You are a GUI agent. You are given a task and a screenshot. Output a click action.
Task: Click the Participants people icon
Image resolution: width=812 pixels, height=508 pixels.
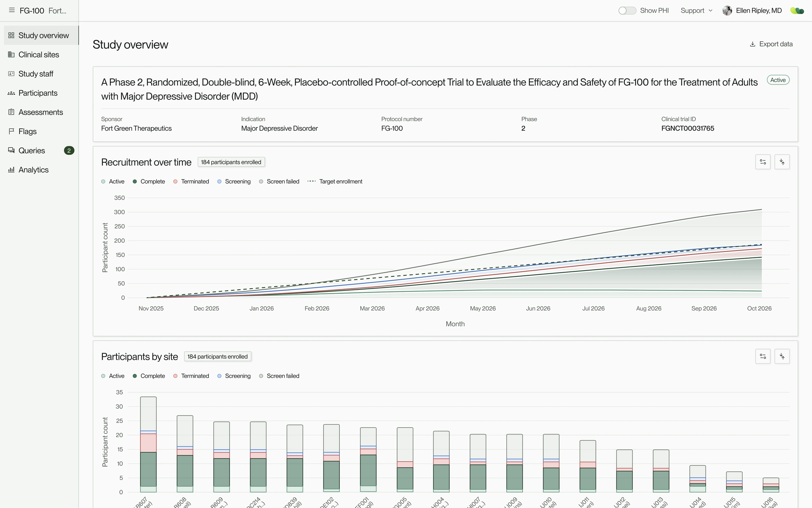tap(11, 93)
